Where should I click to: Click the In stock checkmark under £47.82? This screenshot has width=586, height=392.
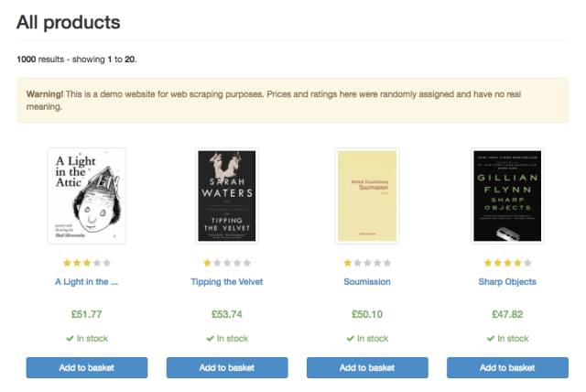[x=491, y=339]
